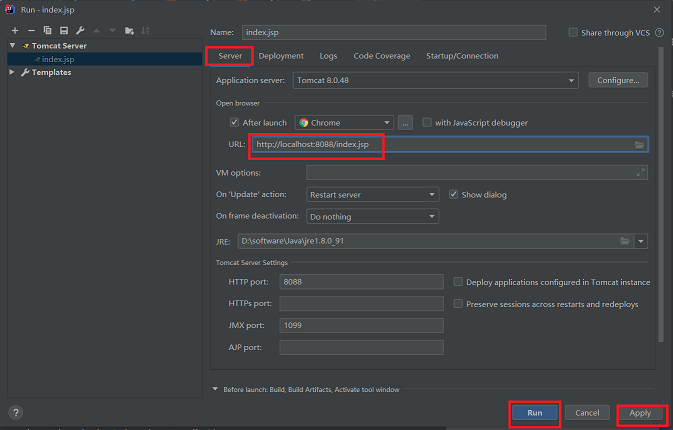
Task: Toggle the After launch checkbox
Action: (x=234, y=123)
